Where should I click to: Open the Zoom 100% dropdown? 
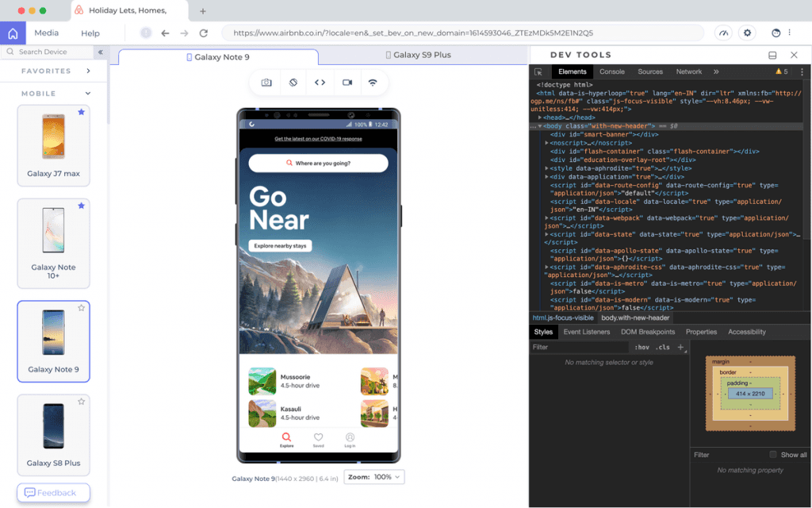pos(375,477)
